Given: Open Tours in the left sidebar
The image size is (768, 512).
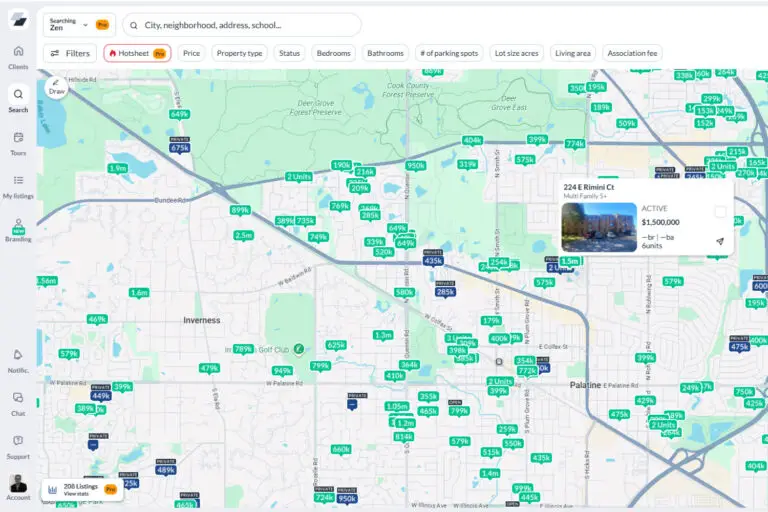Looking at the screenshot, I should [x=18, y=142].
